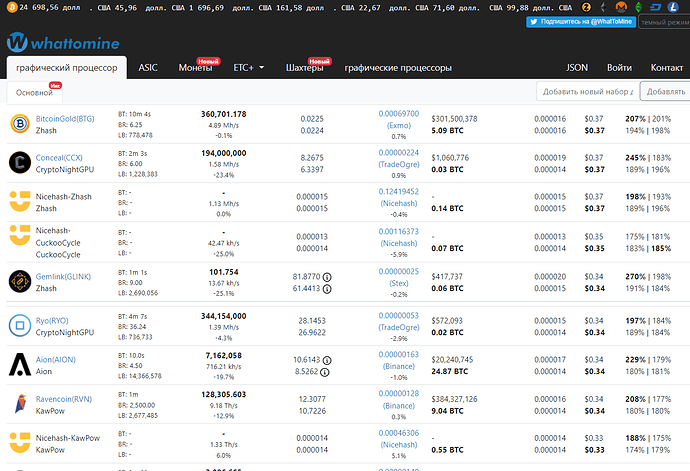
Task: Click the Twitter follow @WhatToMine button
Action: coord(581,22)
